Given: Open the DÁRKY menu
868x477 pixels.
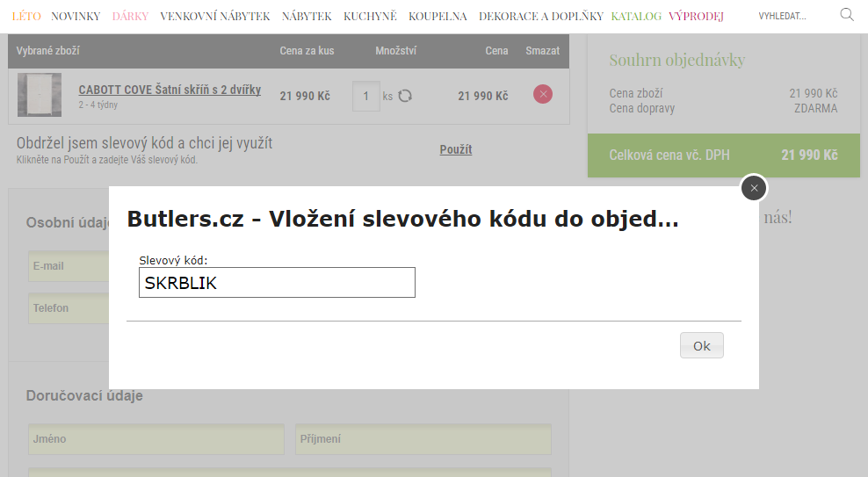Looking at the screenshot, I should pyautogui.click(x=131, y=16).
